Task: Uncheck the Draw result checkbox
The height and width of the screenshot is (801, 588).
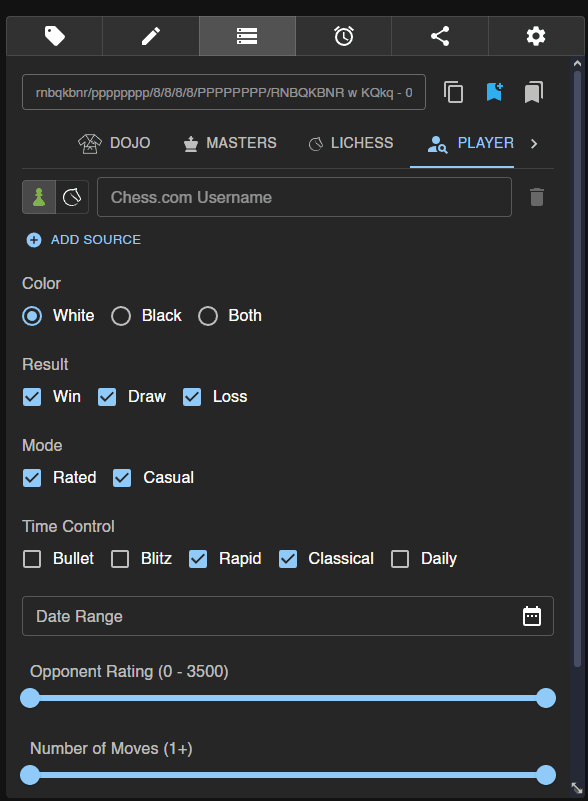Action: 107,397
